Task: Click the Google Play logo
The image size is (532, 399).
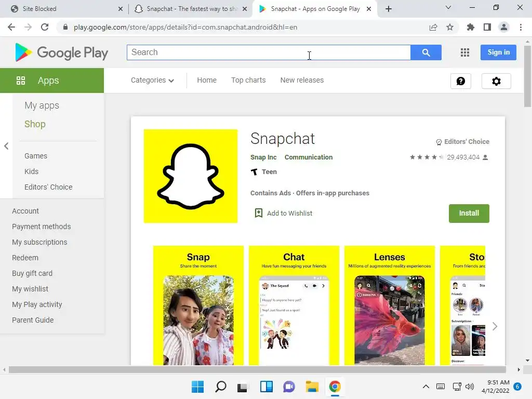Action: coord(62,52)
